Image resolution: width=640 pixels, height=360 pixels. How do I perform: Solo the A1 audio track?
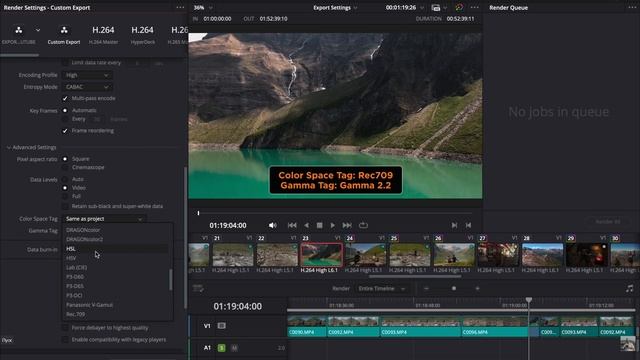click(x=222, y=348)
